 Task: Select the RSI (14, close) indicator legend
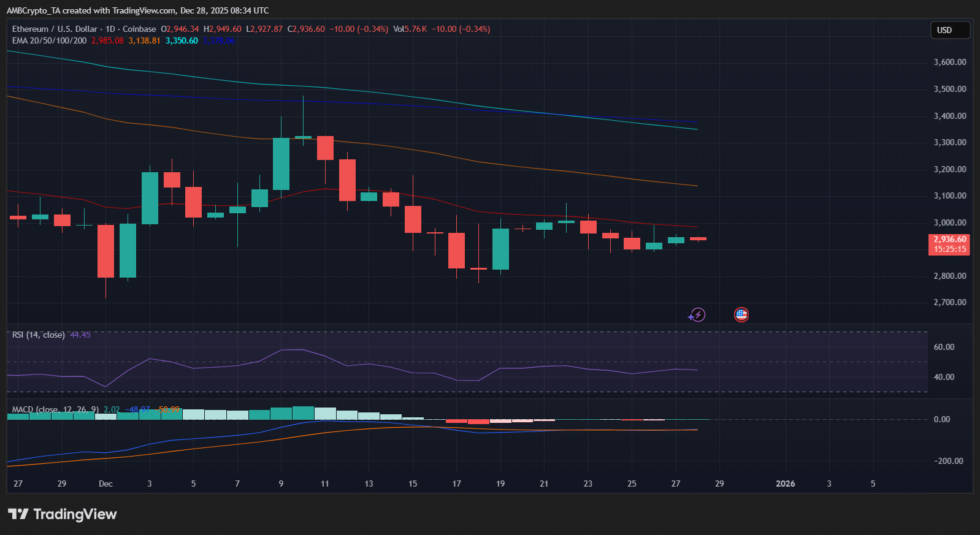(x=39, y=335)
